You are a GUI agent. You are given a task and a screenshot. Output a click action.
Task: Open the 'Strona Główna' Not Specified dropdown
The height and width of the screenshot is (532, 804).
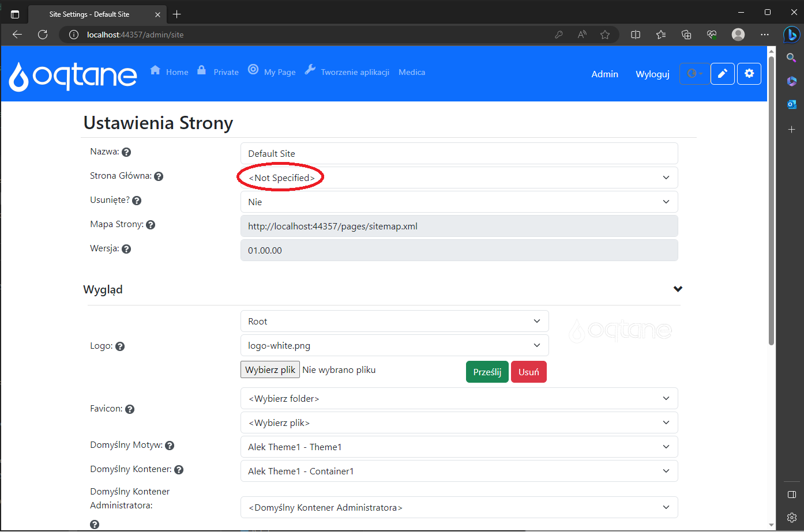459,177
